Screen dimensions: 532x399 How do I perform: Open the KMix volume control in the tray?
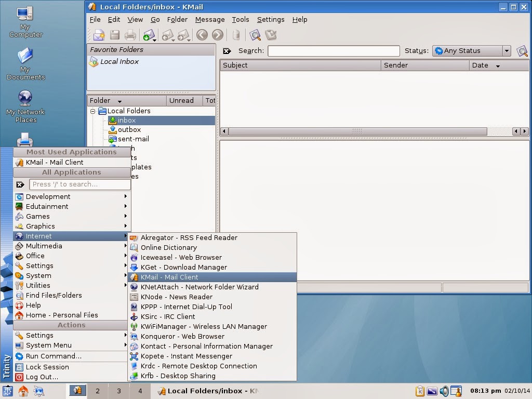(445, 391)
